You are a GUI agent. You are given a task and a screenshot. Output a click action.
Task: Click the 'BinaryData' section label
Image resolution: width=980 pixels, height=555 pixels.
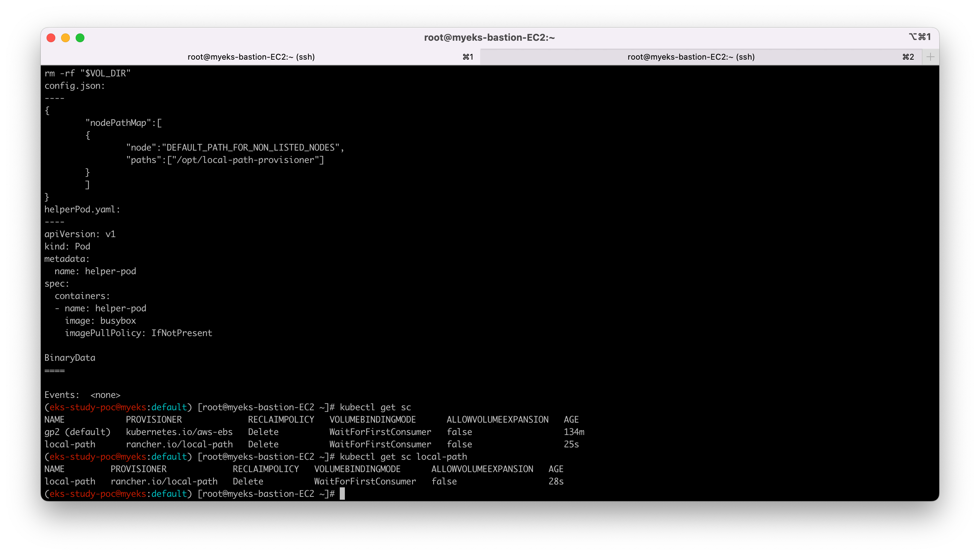[70, 358]
